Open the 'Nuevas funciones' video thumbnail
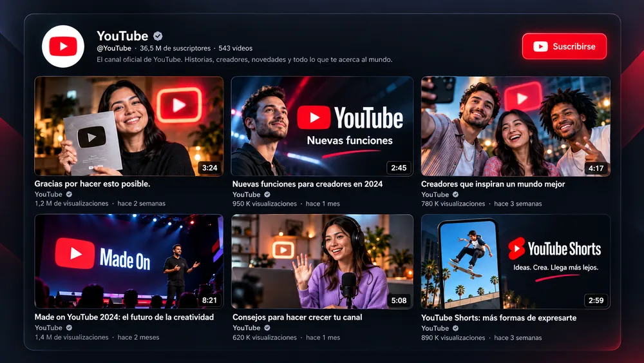Screen dimensions: 644x363 pos(322,126)
